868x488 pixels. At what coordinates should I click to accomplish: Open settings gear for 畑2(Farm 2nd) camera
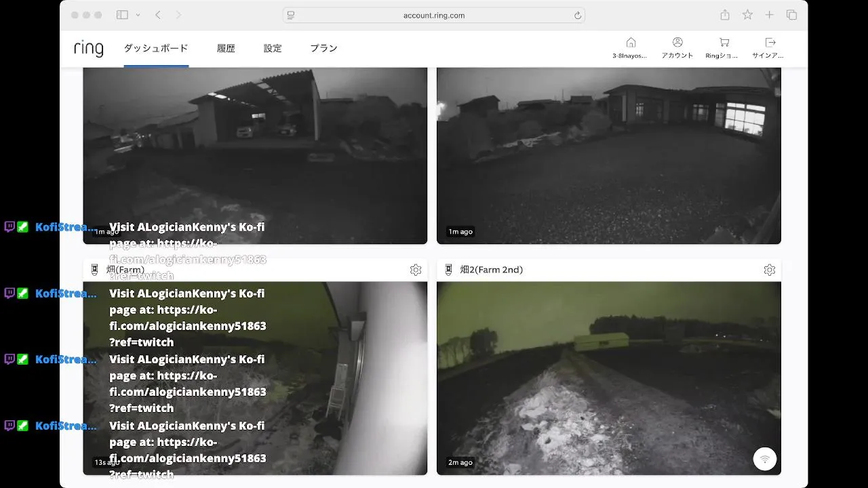pos(769,270)
